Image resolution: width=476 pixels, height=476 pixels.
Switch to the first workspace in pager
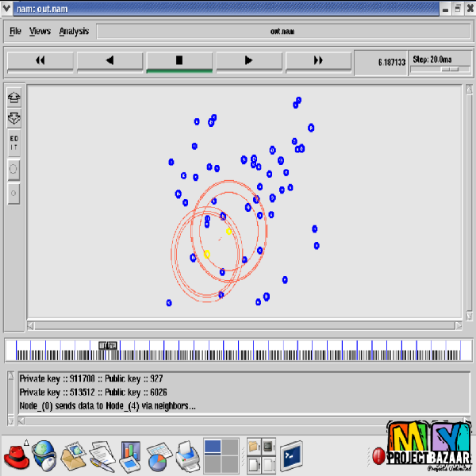(213, 447)
